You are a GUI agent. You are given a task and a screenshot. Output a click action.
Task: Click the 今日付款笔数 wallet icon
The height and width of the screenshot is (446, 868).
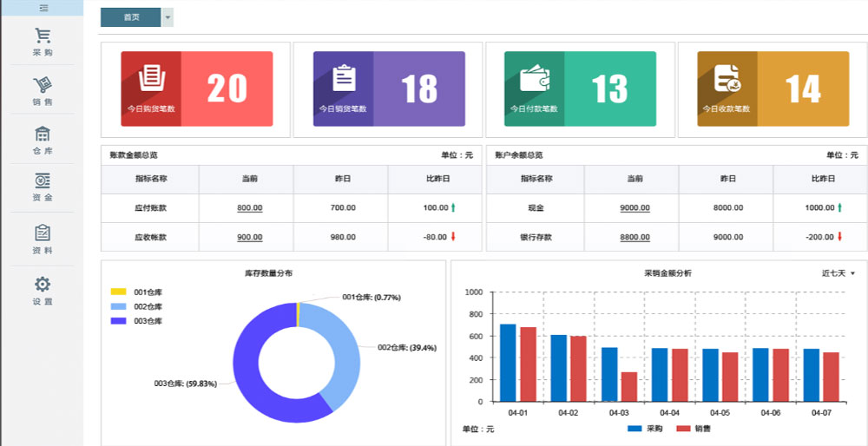534,80
